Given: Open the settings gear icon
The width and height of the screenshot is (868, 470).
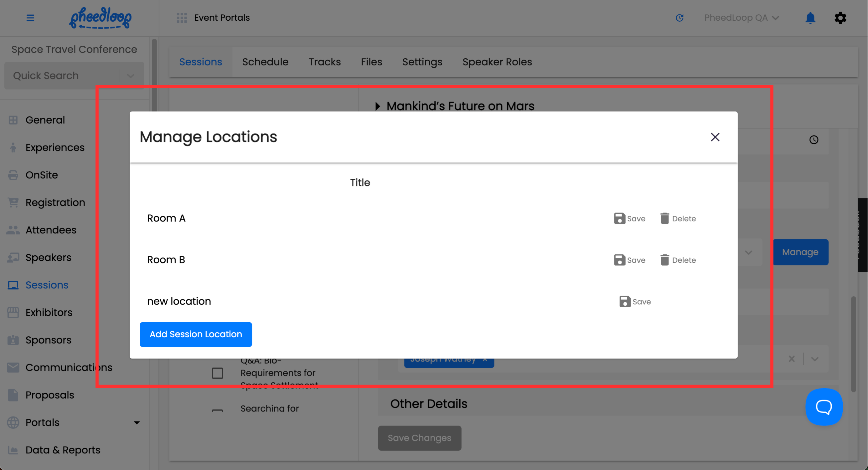Looking at the screenshot, I should [840, 18].
